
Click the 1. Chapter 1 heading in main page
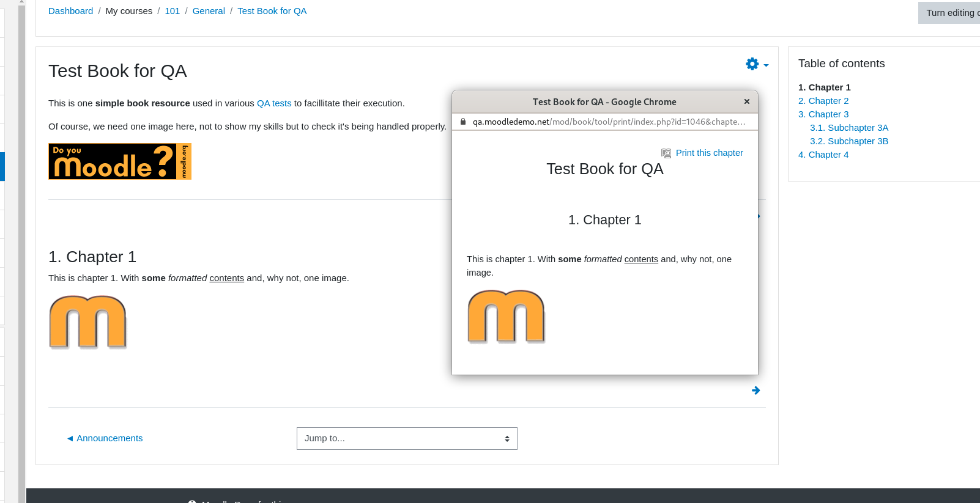point(92,257)
